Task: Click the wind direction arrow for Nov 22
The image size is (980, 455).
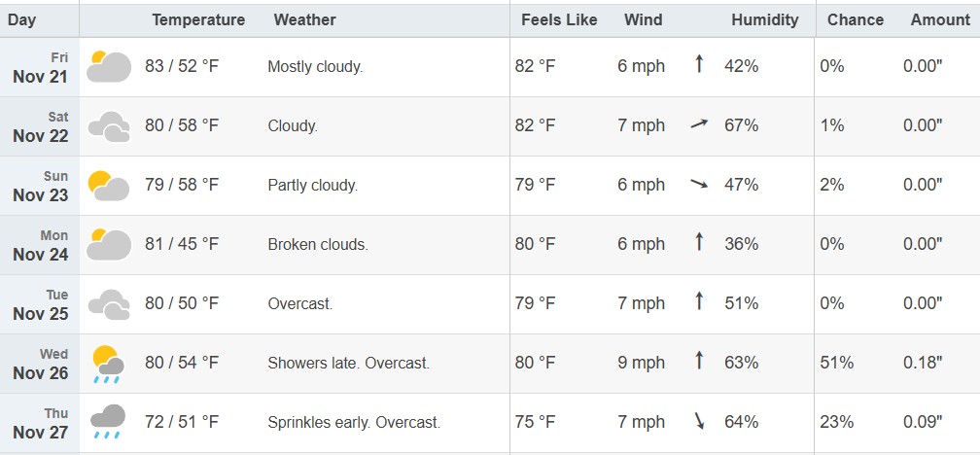Action: [x=698, y=125]
